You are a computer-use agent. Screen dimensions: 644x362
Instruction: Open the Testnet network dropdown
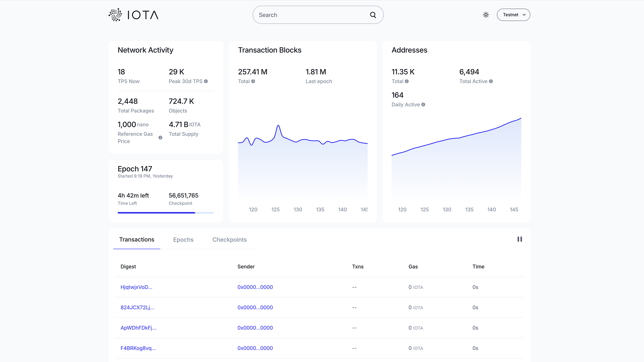[513, 15]
